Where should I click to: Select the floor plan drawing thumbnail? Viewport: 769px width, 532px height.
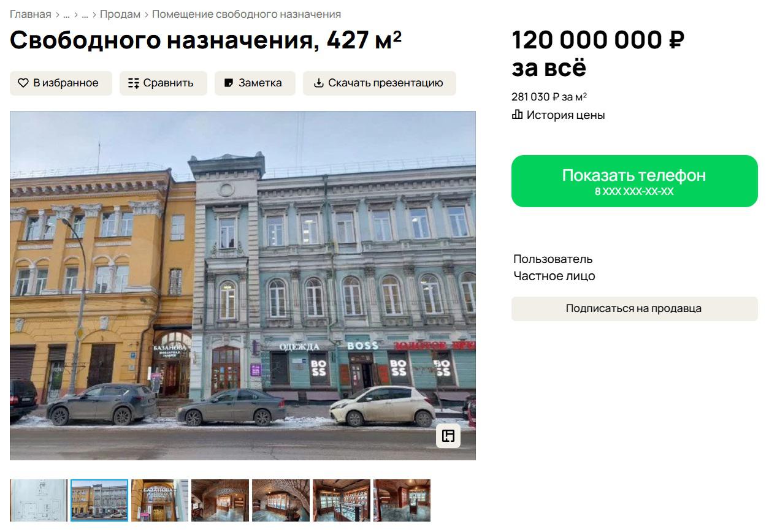pos(39,500)
